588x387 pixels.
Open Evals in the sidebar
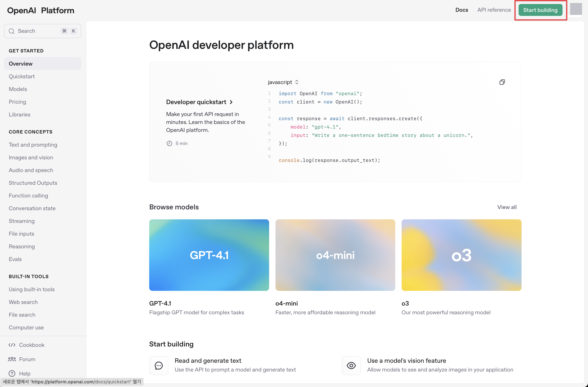click(15, 259)
